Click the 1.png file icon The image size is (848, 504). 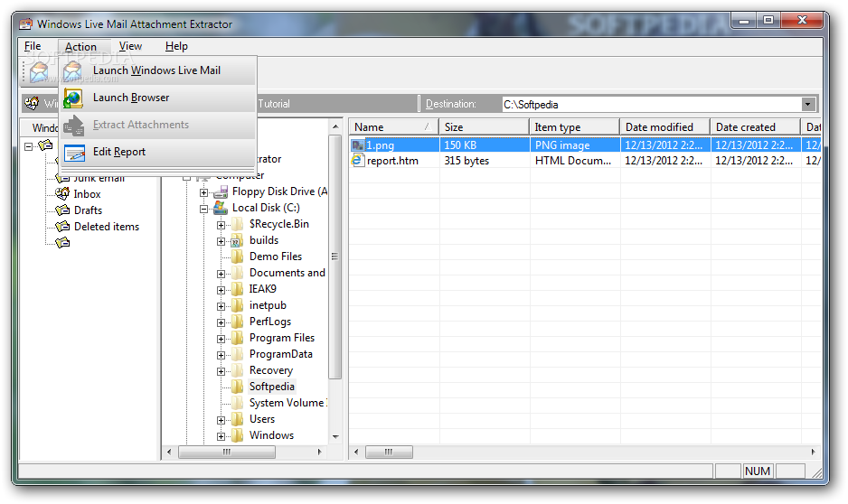coord(358,145)
